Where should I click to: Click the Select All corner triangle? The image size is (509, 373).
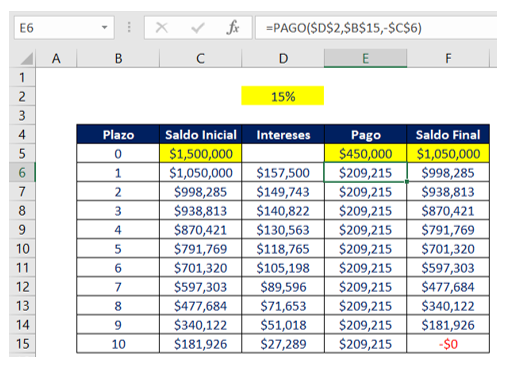(27, 58)
